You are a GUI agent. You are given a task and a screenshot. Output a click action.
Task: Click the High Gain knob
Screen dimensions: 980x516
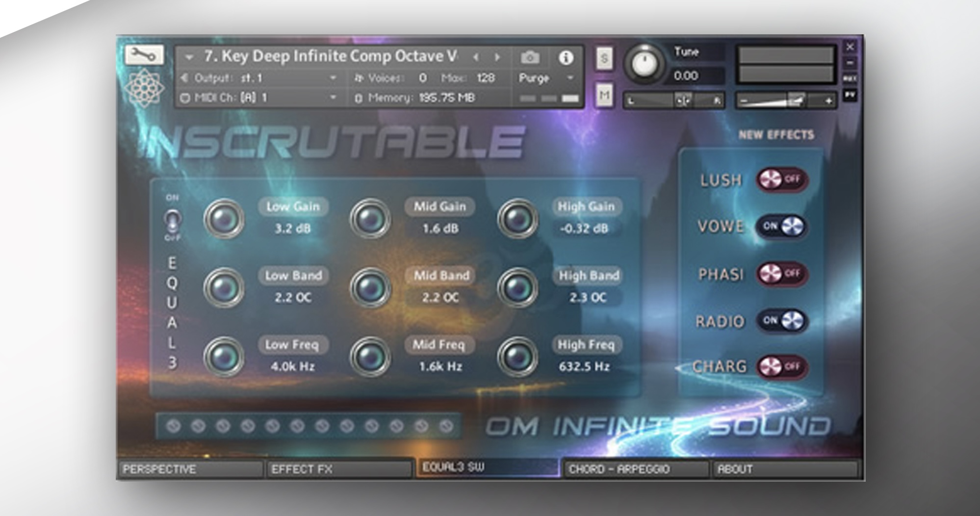tap(518, 219)
